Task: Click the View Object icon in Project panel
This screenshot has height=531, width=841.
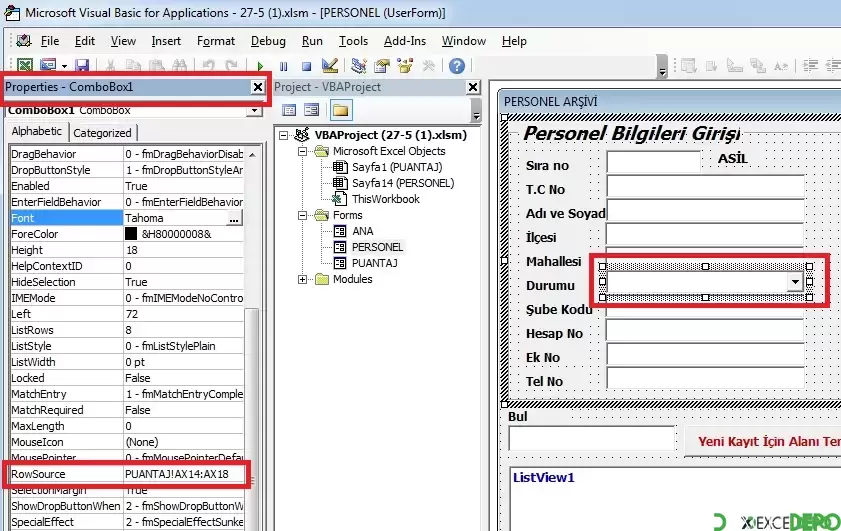Action: pos(312,110)
